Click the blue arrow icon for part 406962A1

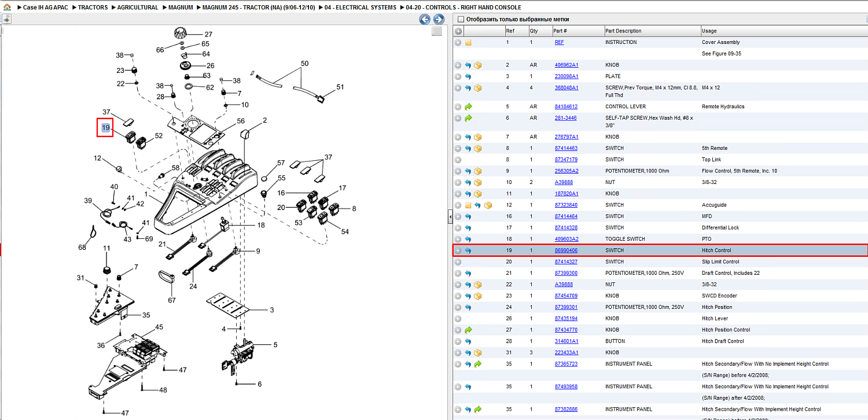(468, 65)
